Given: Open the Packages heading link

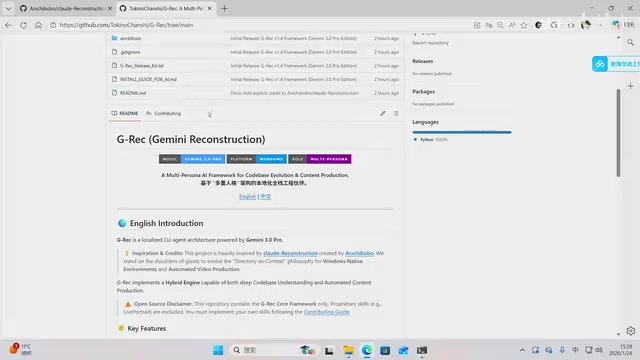Looking at the screenshot, I should [x=423, y=92].
